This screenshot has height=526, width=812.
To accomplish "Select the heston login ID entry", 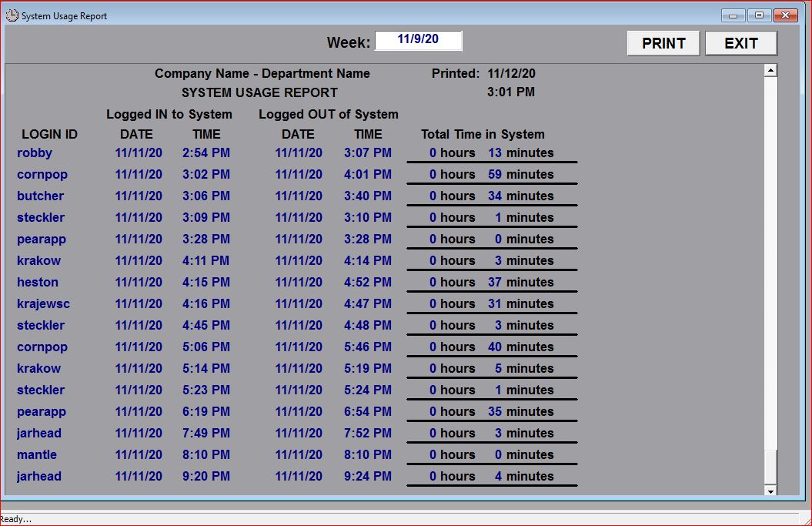I will [38, 283].
